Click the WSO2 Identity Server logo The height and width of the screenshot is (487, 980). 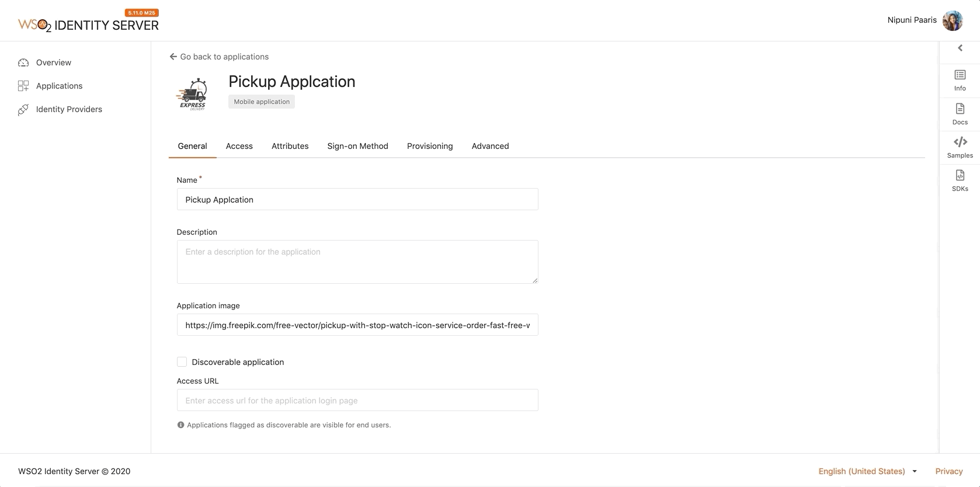tap(88, 25)
